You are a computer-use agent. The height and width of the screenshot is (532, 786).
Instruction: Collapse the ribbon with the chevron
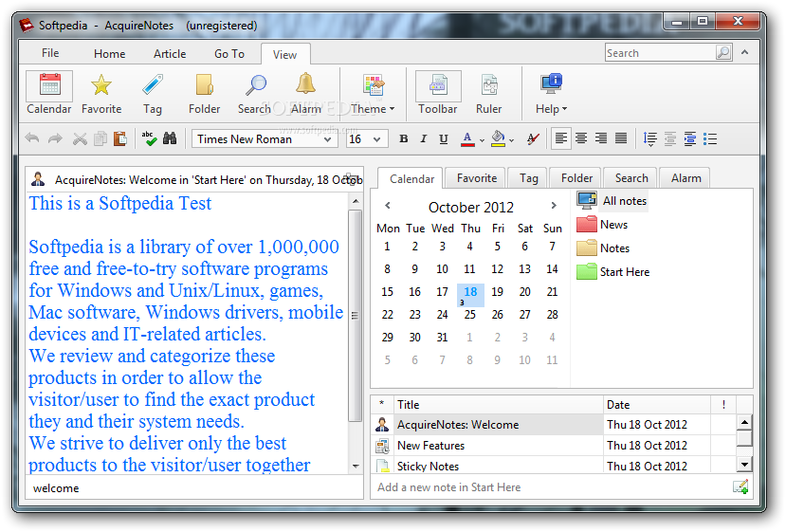pos(745,52)
